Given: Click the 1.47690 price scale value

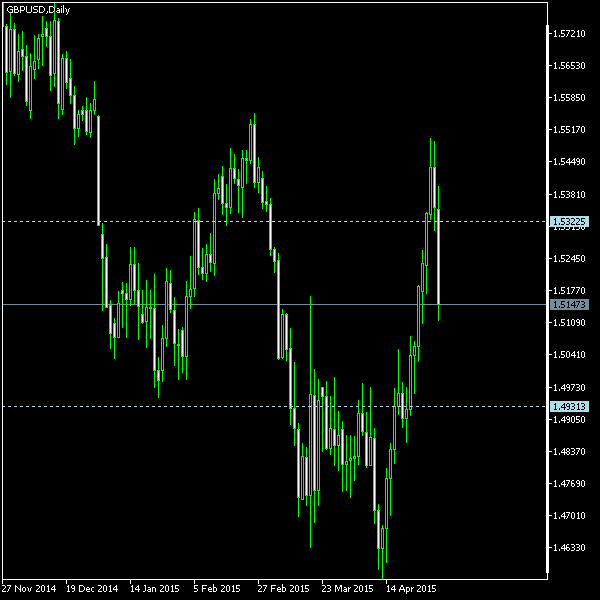Looking at the screenshot, I should point(569,484).
